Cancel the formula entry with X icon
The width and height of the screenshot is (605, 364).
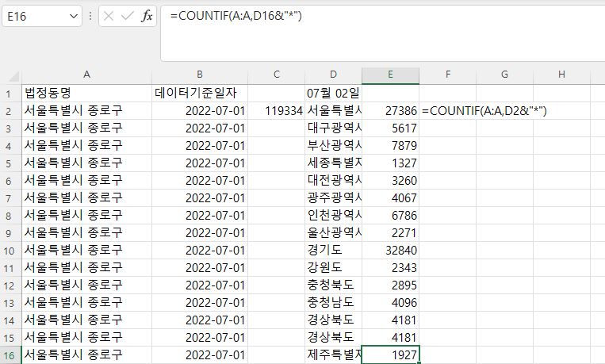109,16
